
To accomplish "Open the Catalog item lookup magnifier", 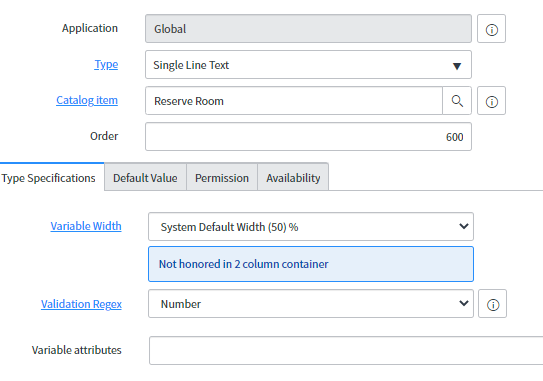I will 457,101.
